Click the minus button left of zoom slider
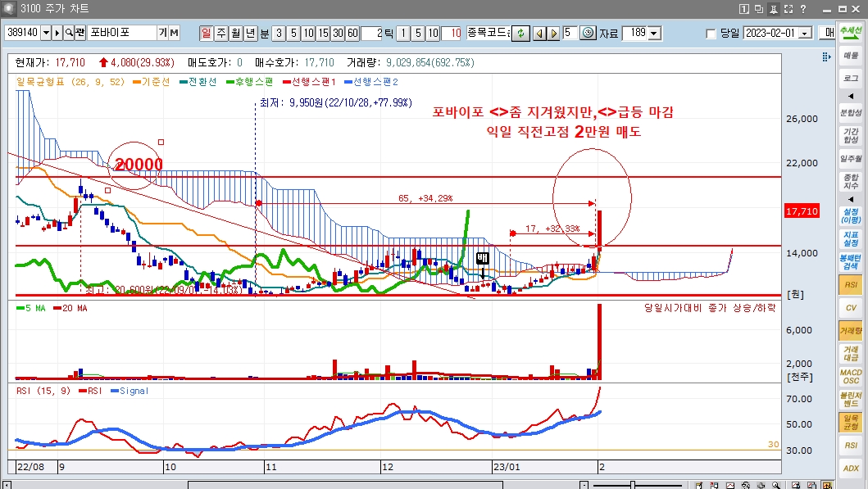The image size is (868, 489). pyautogui.click(x=584, y=485)
